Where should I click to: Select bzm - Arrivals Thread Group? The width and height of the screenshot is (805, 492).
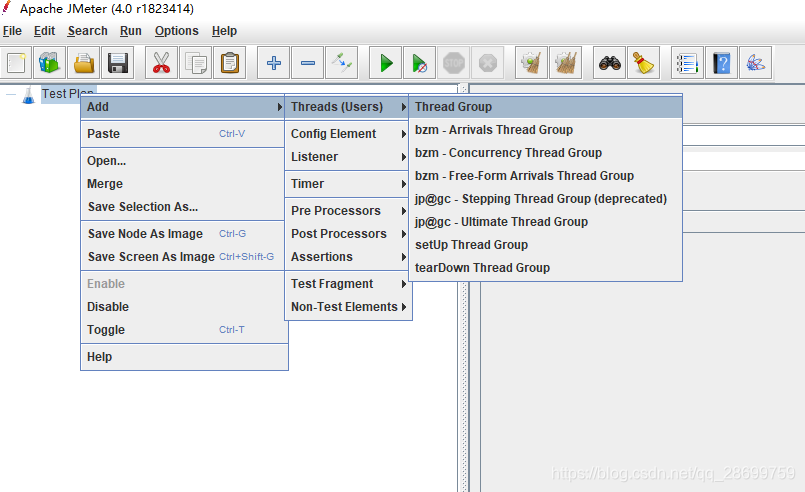click(x=546, y=130)
